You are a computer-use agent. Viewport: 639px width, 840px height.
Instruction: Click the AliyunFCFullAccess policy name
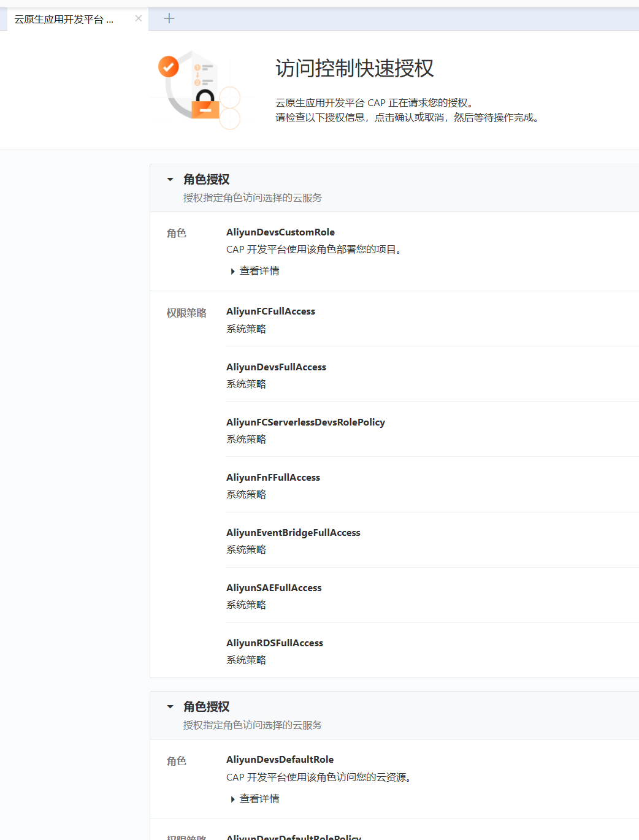(270, 311)
